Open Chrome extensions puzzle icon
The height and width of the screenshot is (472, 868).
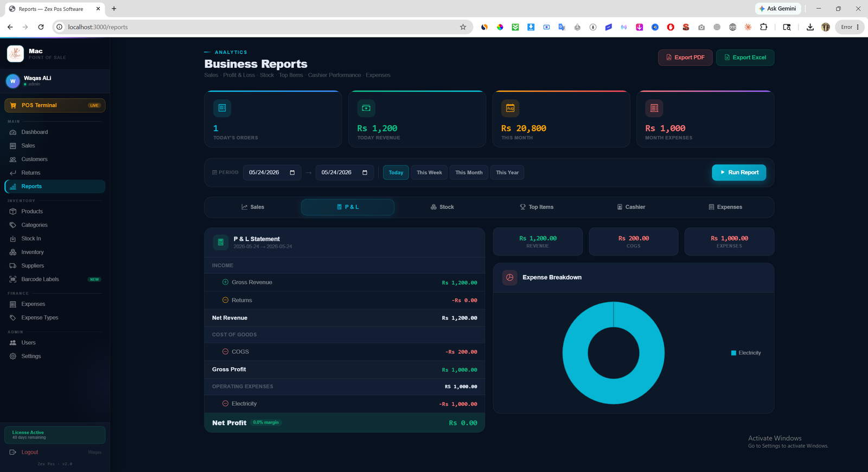tap(764, 27)
